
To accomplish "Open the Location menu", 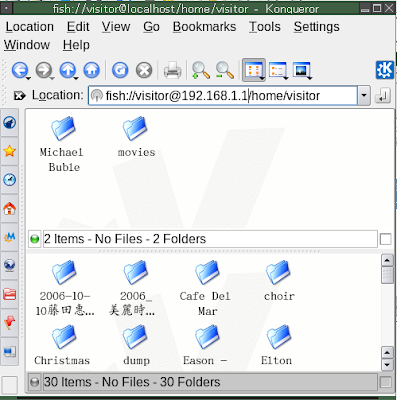I will pyautogui.click(x=29, y=27).
